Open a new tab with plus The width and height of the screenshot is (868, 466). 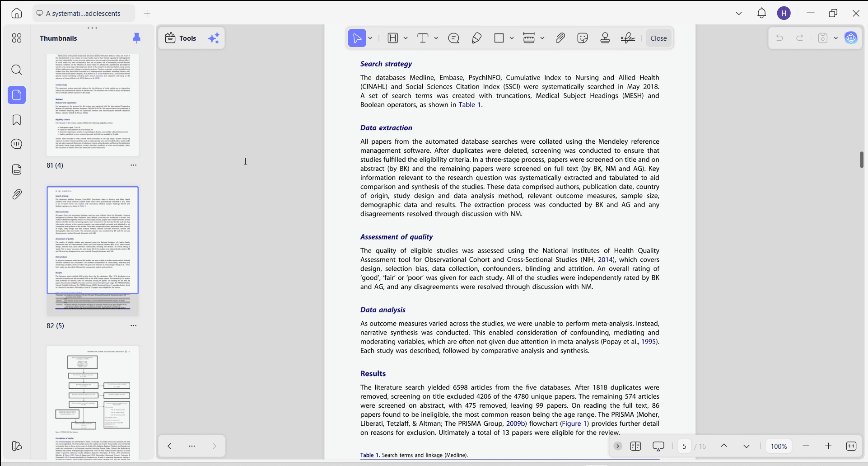coord(147,13)
